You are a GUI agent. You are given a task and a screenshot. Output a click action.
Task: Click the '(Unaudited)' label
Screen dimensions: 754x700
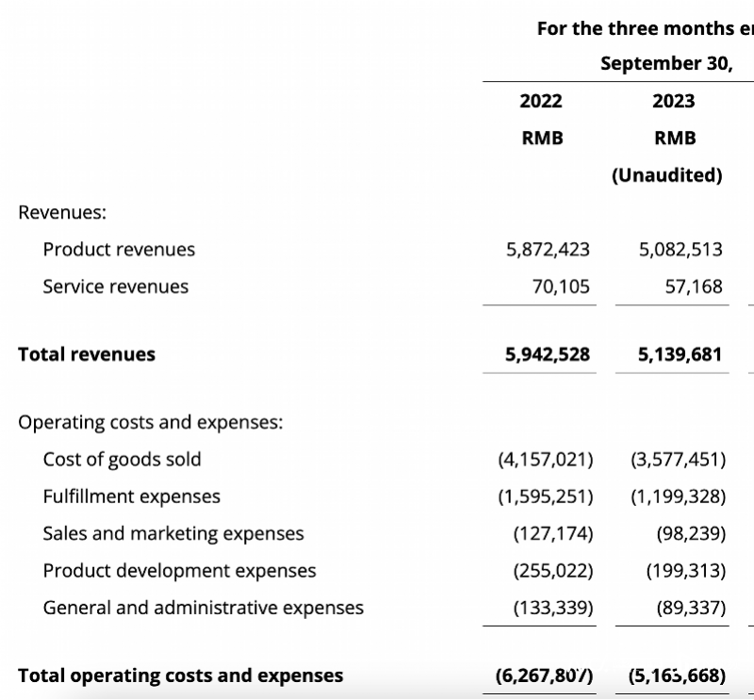tap(667, 175)
